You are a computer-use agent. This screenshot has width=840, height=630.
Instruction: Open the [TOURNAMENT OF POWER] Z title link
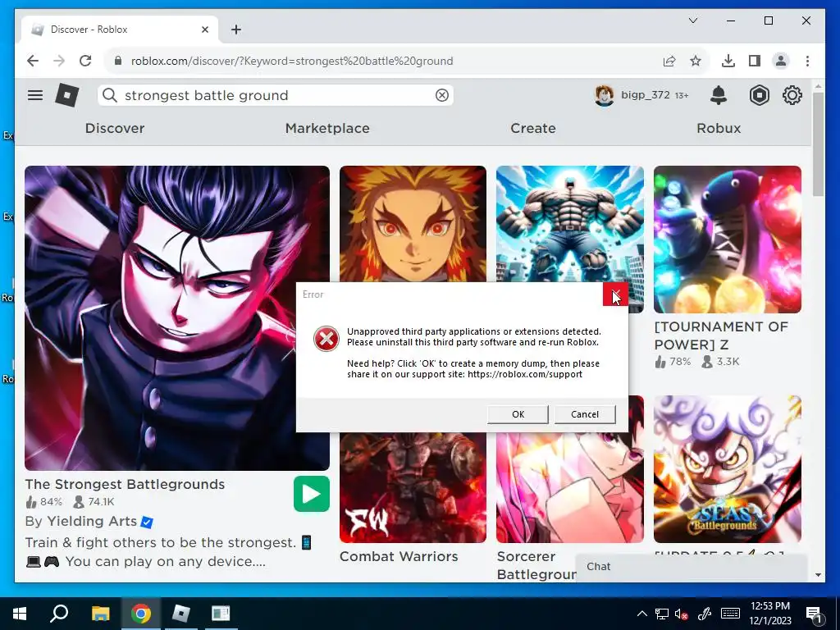tap(721, 336)
